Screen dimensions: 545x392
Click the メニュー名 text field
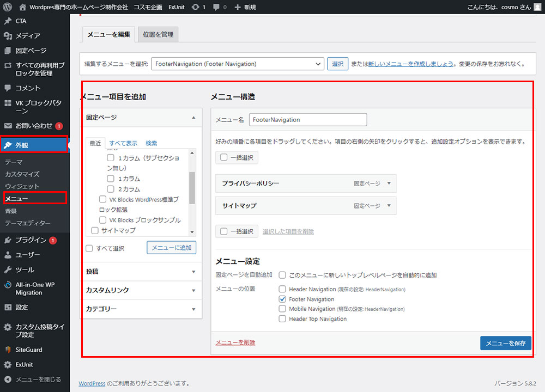(308, 120)
